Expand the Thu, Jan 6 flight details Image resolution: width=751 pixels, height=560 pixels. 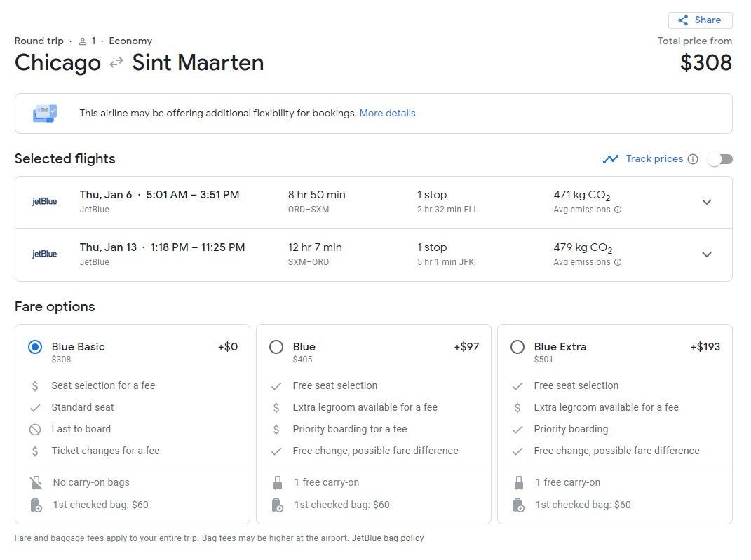click(707, 202)
